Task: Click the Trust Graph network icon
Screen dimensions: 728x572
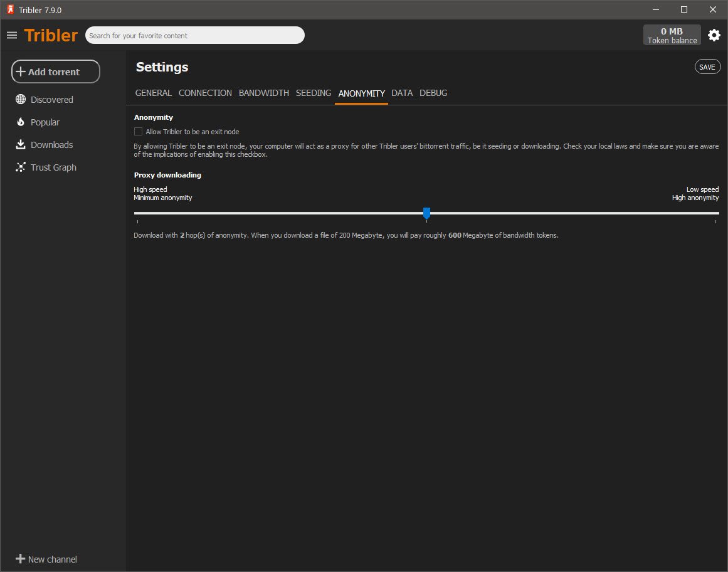Action: (x=21, y=167)
